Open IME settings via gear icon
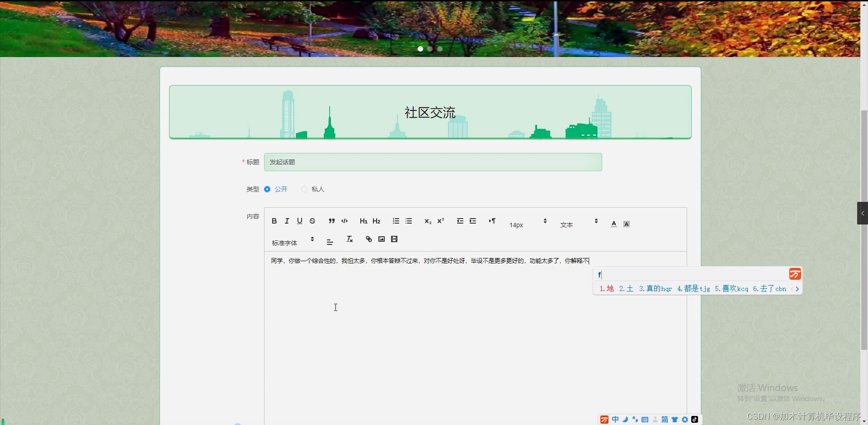 point(685,419)
